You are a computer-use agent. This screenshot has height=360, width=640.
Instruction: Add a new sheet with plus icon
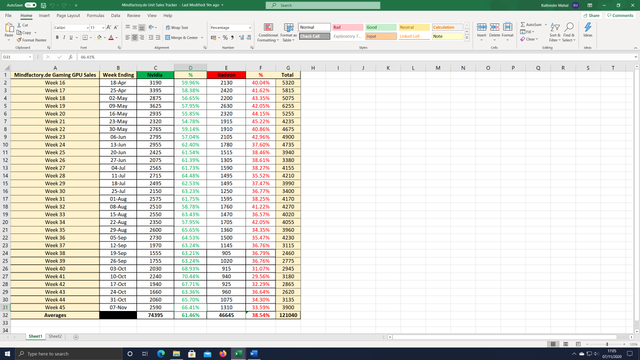coord(76,337)
